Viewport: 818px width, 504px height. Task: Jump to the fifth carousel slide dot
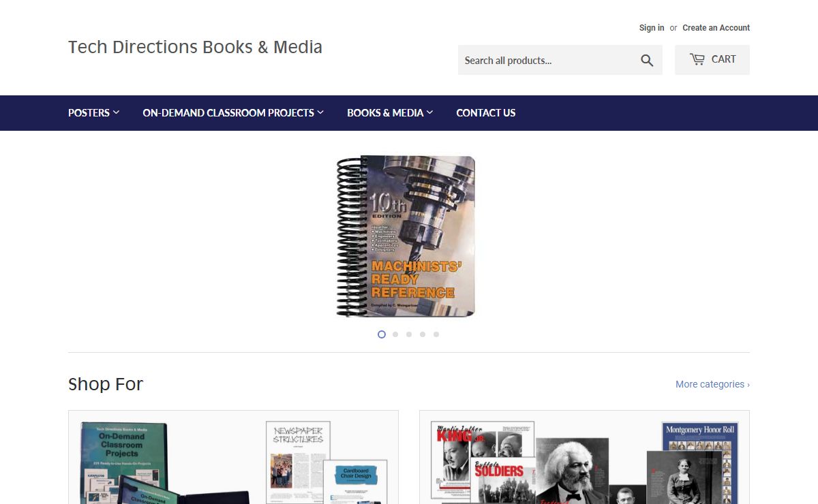click(436, 334)
